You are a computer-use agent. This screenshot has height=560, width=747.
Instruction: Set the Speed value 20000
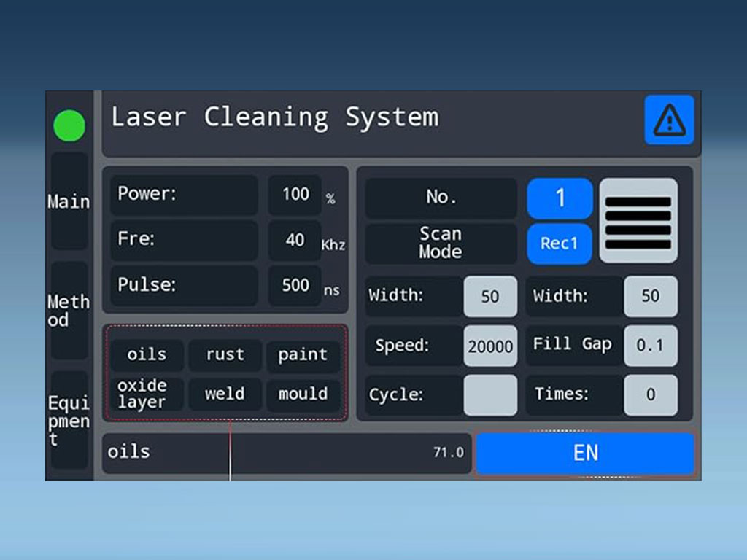tap(490, 346)
